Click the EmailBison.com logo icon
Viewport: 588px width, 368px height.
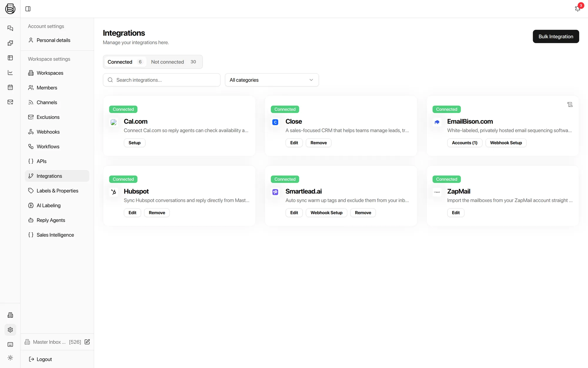[437, 122]
